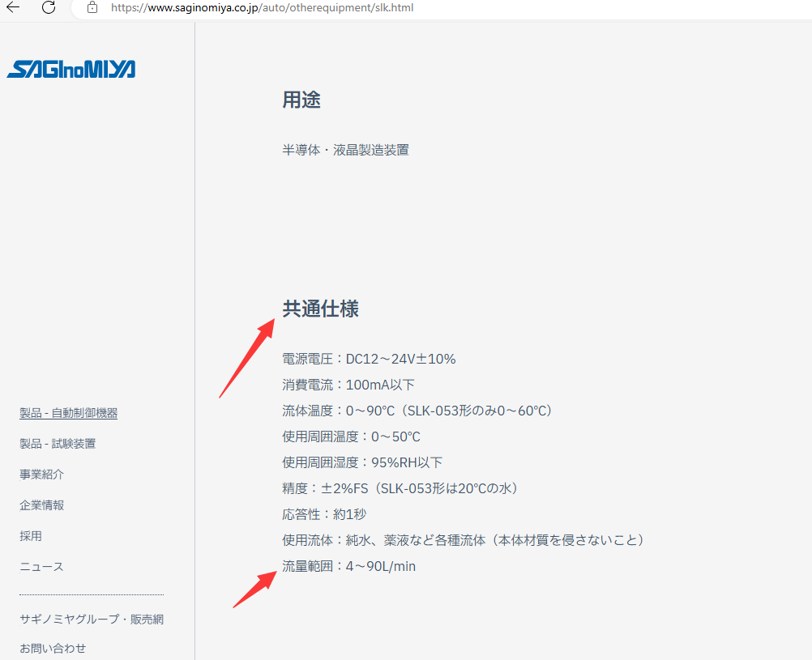Click inside the browser address bar

[324, 9]
